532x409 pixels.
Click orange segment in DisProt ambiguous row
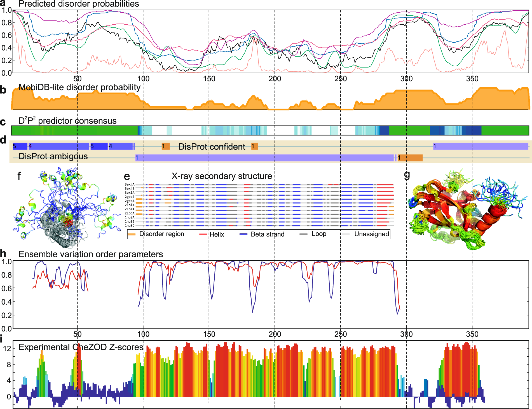pos(410,158)
